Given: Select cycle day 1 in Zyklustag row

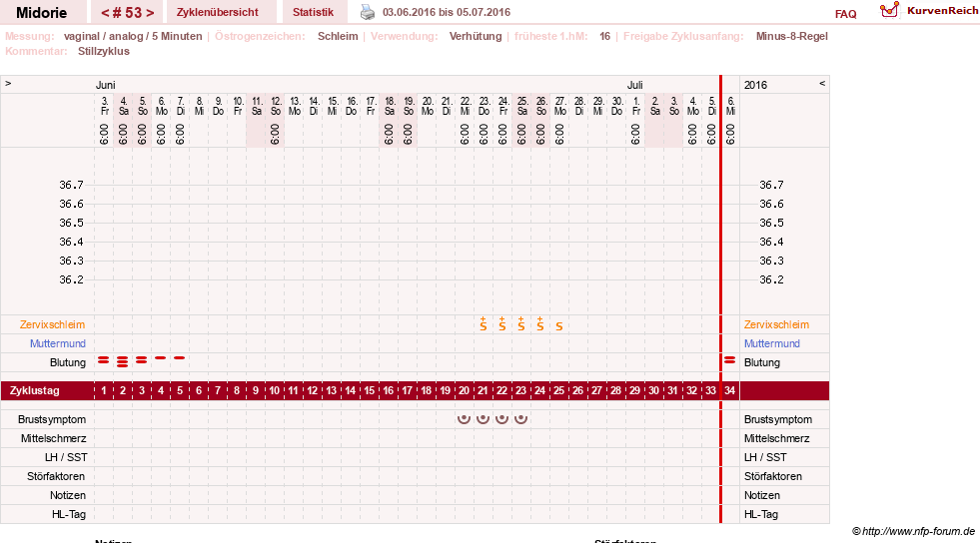Looking at the screenshot, I should (x=104, y=390).
